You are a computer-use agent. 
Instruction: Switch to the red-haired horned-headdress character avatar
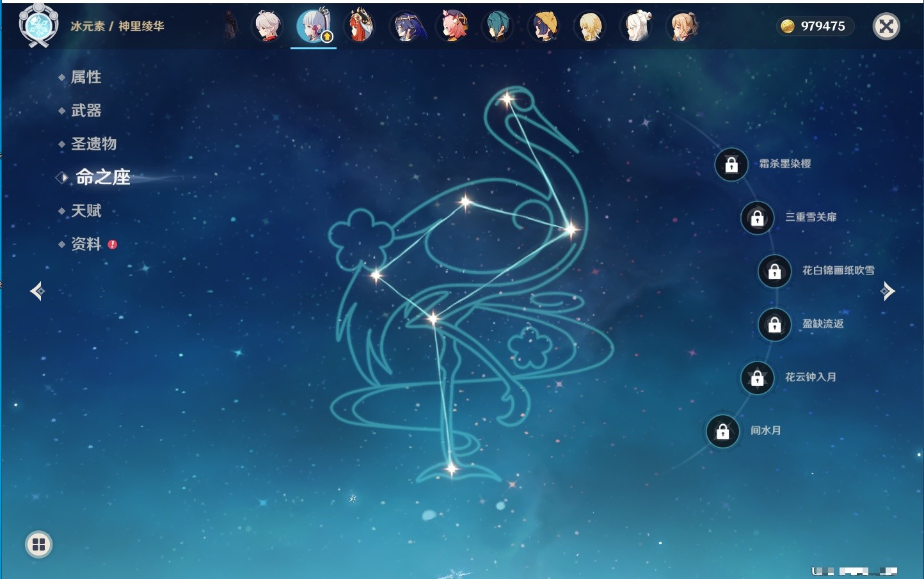coord(360,26)
